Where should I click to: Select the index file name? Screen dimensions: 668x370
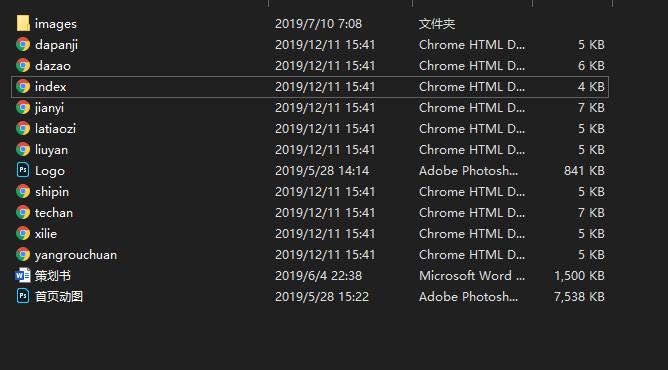(x=51, y=87)
